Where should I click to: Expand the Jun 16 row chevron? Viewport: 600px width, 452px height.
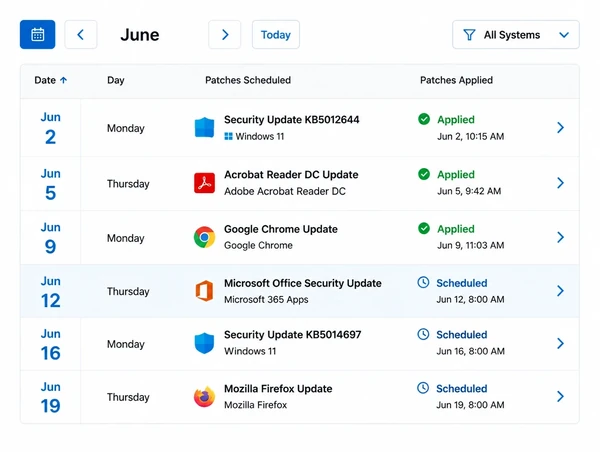coord(561,343)
